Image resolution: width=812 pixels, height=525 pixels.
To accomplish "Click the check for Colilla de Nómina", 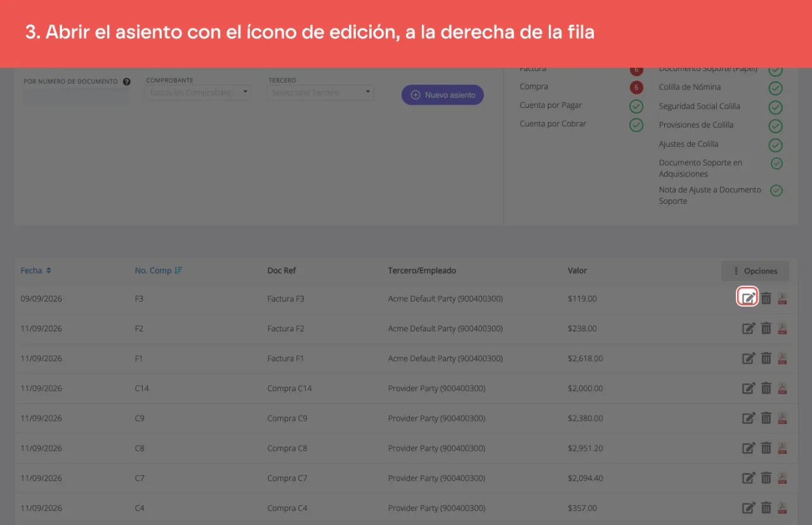I will pyautogui.click(x=775, y=88).
